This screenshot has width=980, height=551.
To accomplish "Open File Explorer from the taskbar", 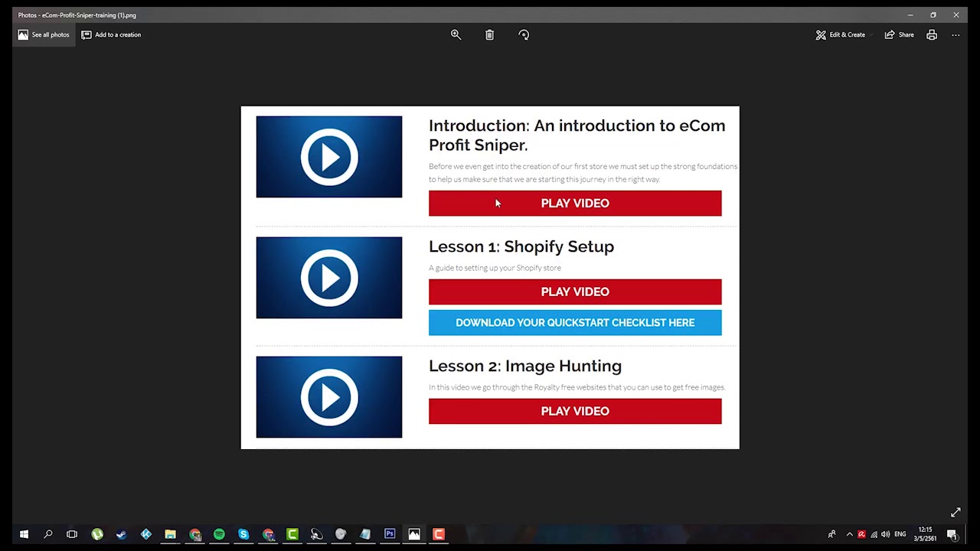I will click(x=170, y=534).
